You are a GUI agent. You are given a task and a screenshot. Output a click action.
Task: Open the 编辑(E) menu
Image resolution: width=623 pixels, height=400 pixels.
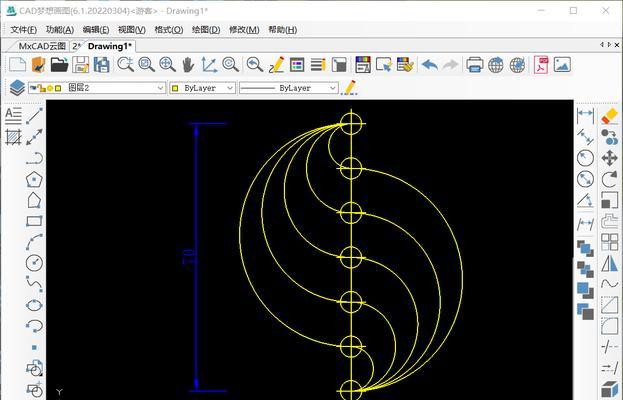pyautogui.click(x=96, y=30)
